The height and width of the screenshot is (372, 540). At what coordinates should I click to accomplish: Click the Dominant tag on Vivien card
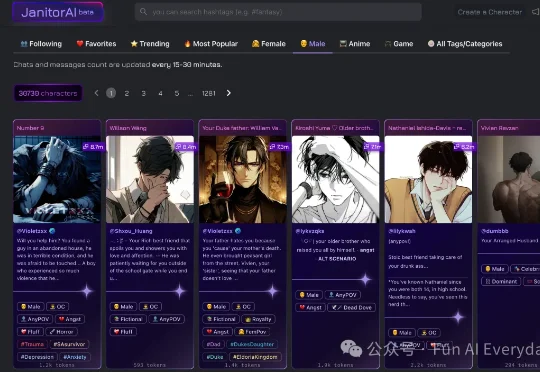(x=501, y=281)
